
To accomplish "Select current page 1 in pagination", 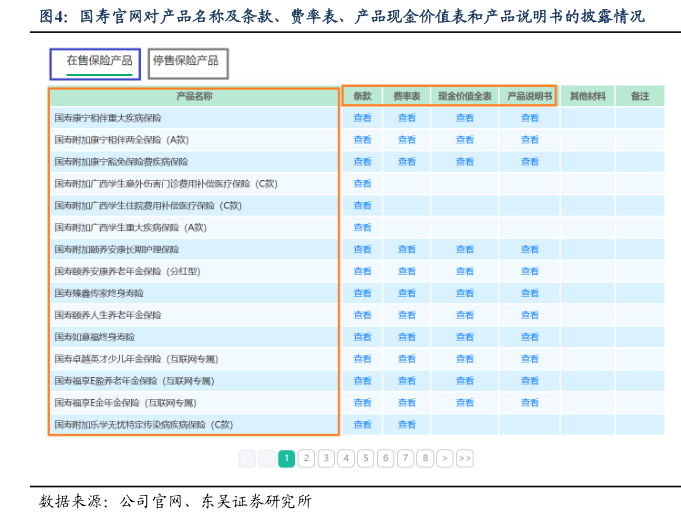I will 287,458.
